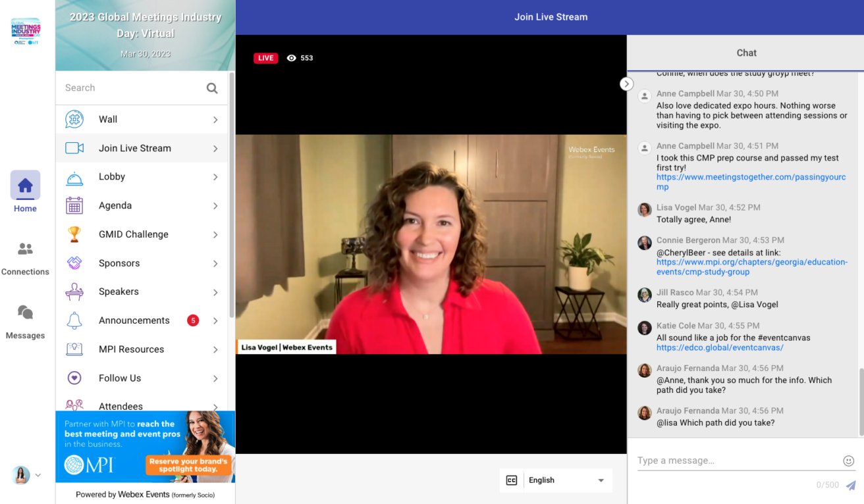The height and width of the screenshot is (504, 864).
Task: Expand the Attendees chevron
Action: 215,407
